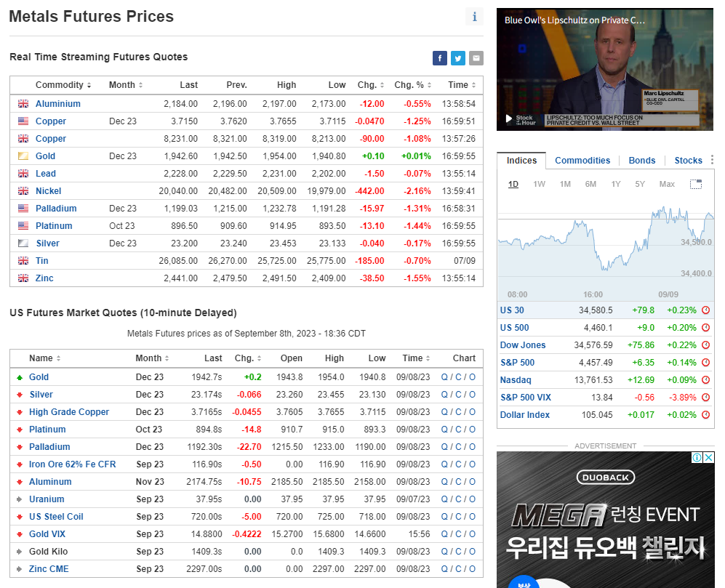Select the Max chart range
The width and height of the screenshot is (725, 588).
[667, 184]
